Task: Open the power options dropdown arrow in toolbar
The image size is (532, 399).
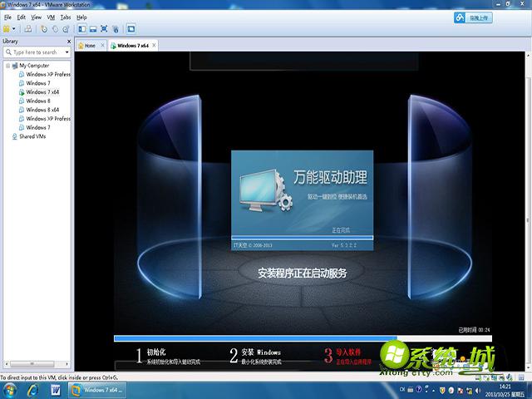Action: pos(15,29)
